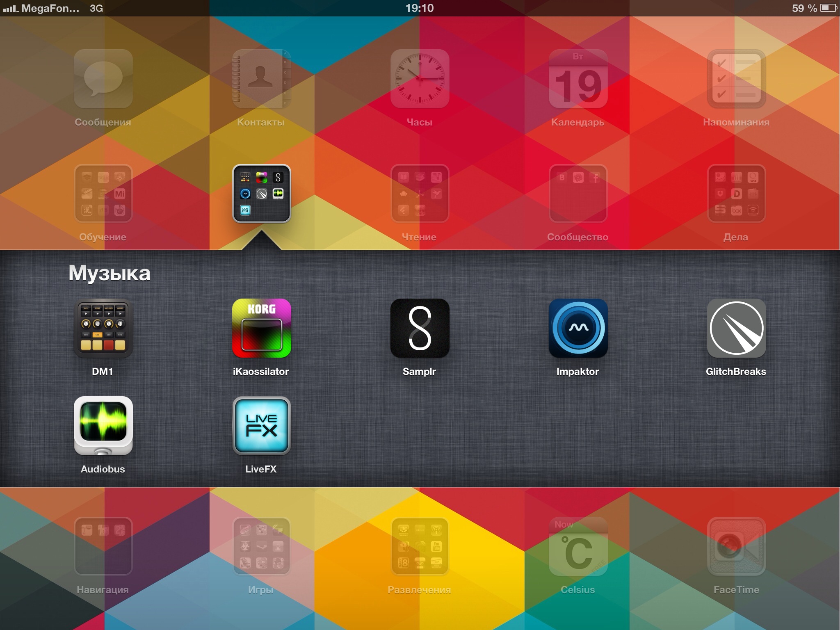The width and height of the screenshot is (840, 630).
Task: Open the DM1 drum machine app
Action: (x=103, y=328)
